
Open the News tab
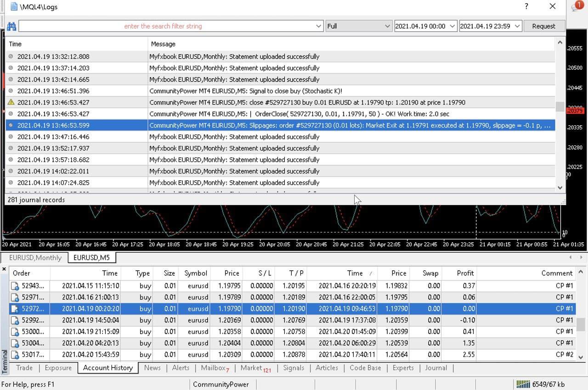point(153,368)
